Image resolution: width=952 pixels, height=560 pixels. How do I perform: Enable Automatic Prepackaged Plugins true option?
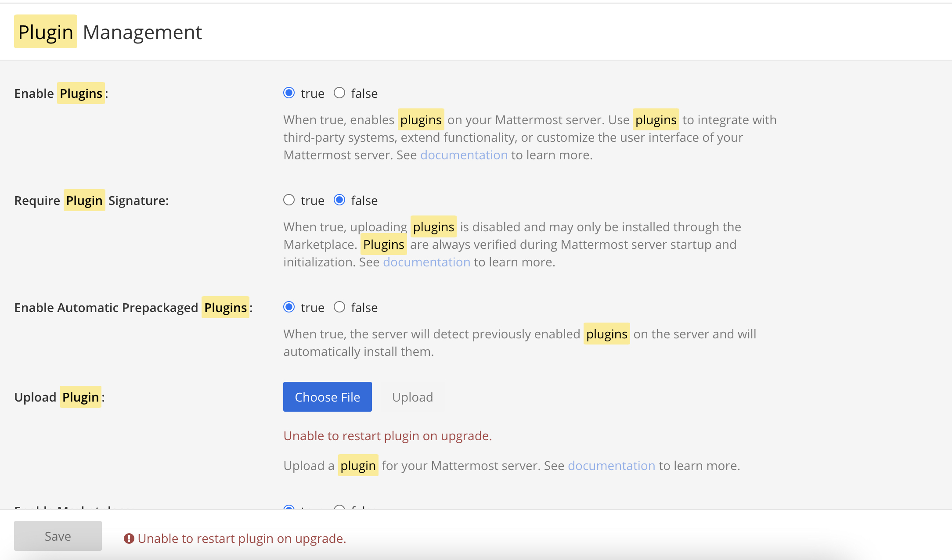click(x=289, y=307)
